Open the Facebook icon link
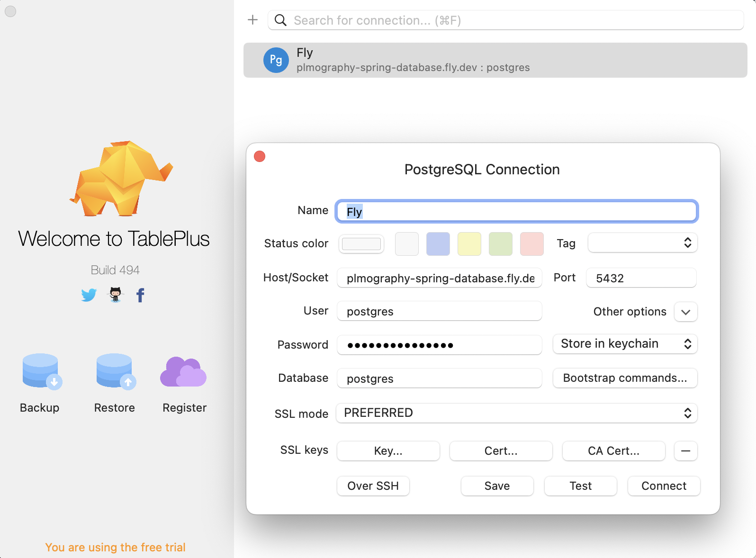This screenshot has width=756, height=558. tap(140, 295)
